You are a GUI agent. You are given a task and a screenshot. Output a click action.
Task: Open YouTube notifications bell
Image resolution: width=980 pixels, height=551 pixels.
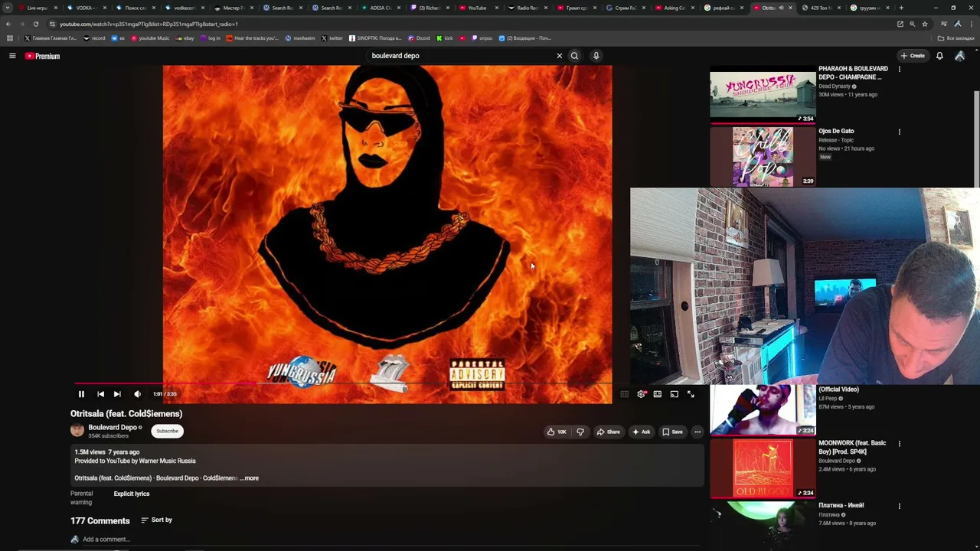pyautogui.click(x=939, y=56)
